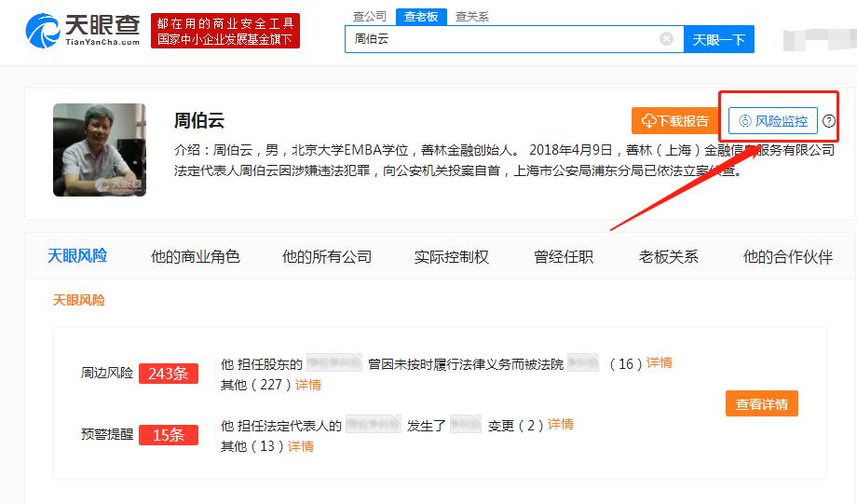Switch to the 查关系 search tab
Image resolution: width=857 pixels, height=504 pixels.
click(x=471, y=17)
